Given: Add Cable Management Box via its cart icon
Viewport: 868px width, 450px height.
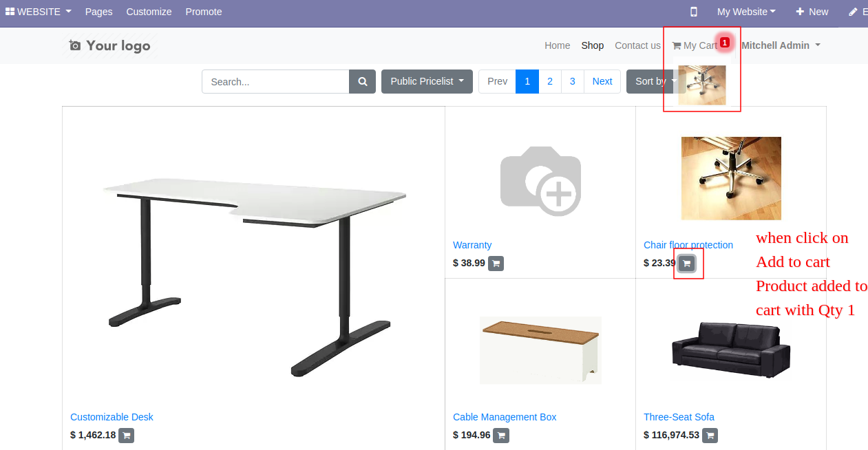Looking at the screenshot, I should pos(501,435).
